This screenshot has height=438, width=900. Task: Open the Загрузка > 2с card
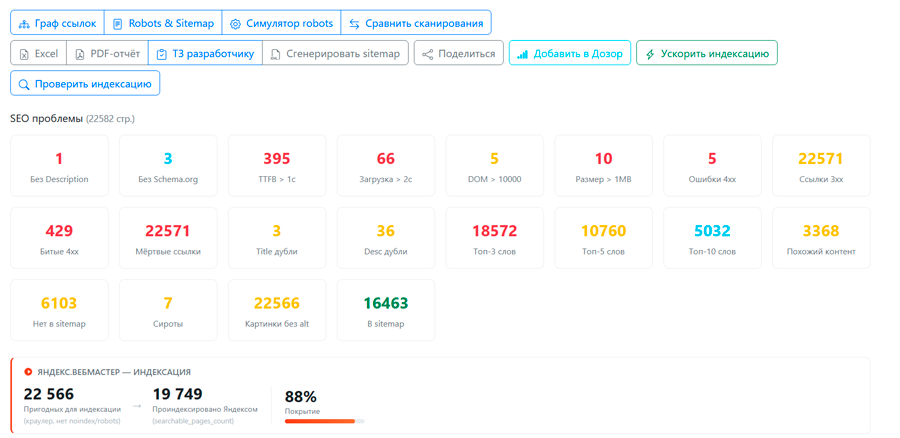(386, 165)
